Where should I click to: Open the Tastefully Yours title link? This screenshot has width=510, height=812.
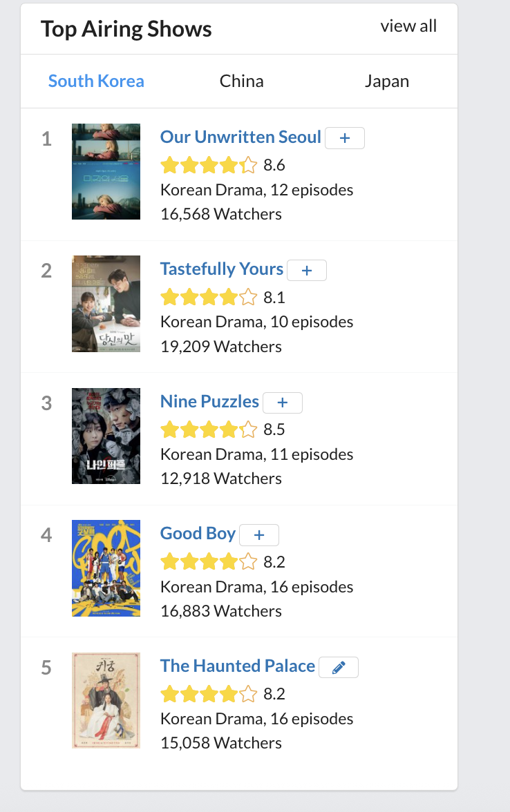[x=222, y=269]
